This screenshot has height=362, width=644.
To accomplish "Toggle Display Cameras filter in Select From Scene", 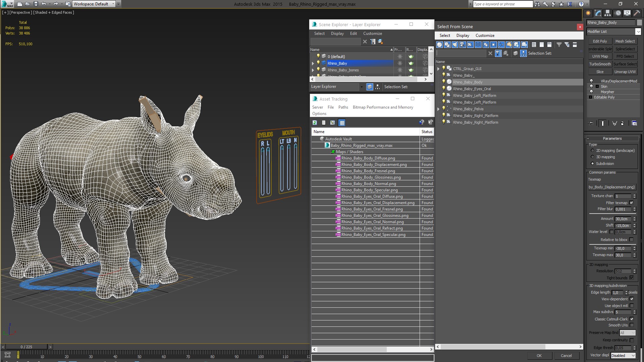I will (x=463, y=45).
